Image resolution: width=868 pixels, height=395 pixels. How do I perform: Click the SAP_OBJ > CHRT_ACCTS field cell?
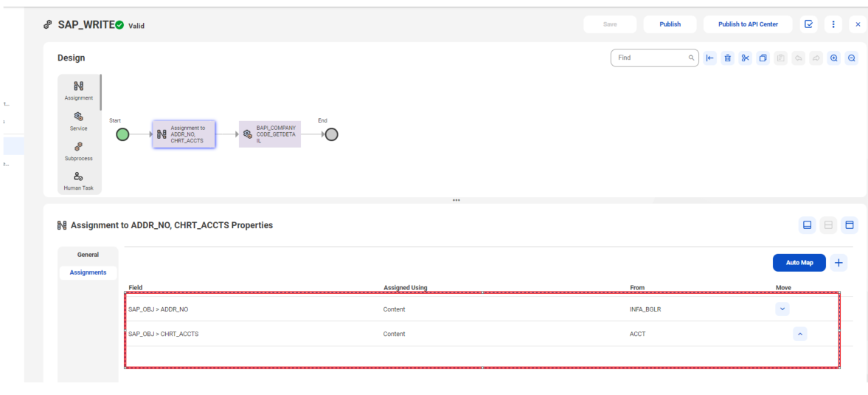click(x=163, y=334)
